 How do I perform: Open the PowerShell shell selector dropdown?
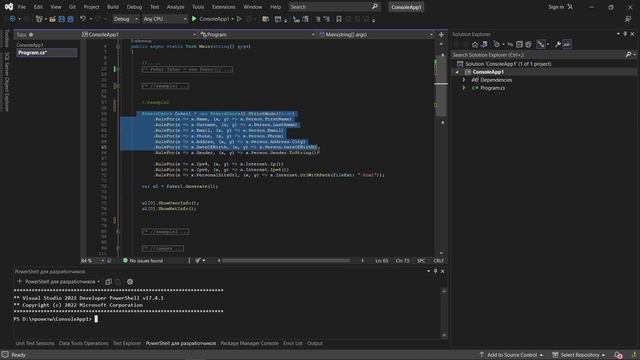click(x=62, y=282)
